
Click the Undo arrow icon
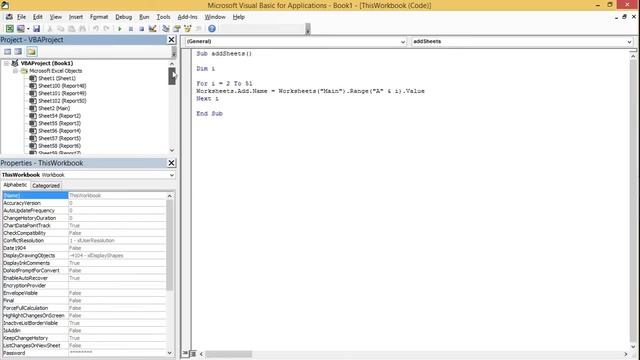click(96, 29)
